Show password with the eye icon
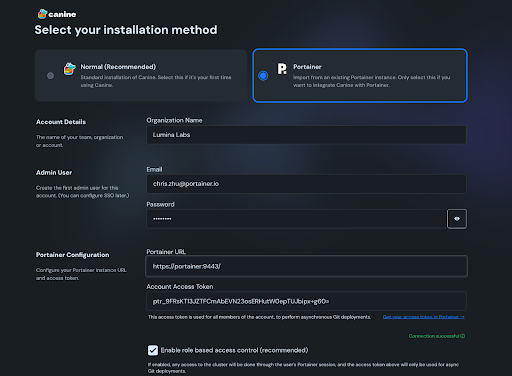 pyautogui.click(x=457, y=219)
